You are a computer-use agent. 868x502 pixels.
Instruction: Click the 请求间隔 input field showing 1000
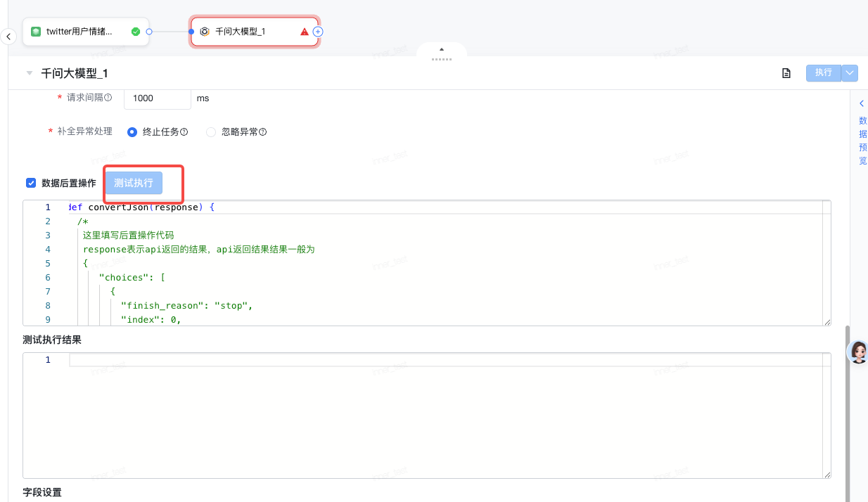tap(157, 98)
